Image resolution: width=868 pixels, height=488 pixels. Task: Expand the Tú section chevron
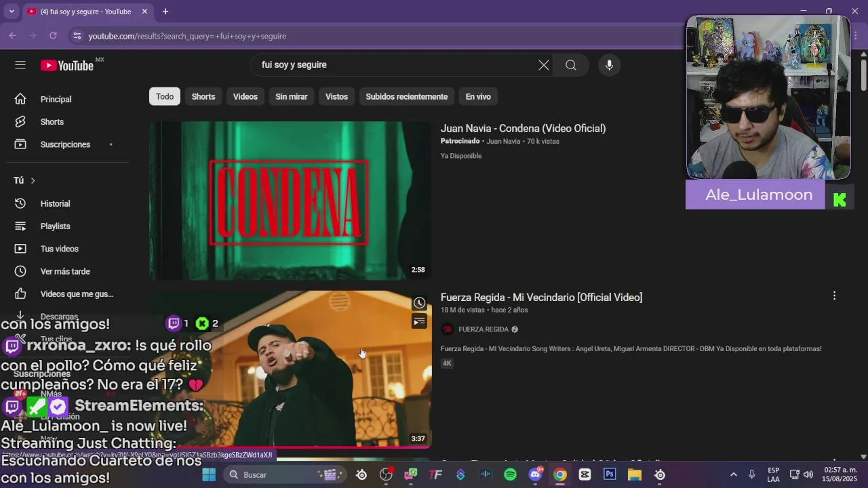coord(33,180)
